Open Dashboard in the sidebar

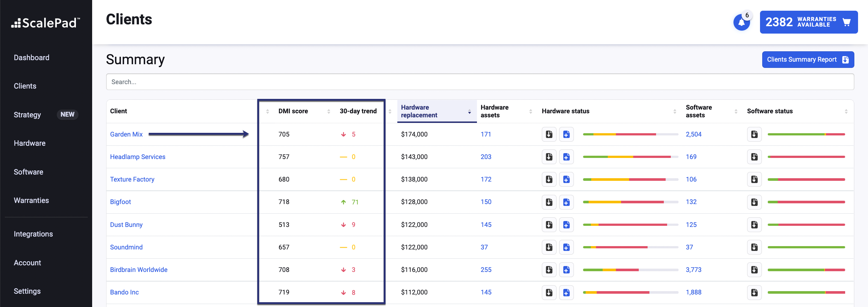(31, 58)
